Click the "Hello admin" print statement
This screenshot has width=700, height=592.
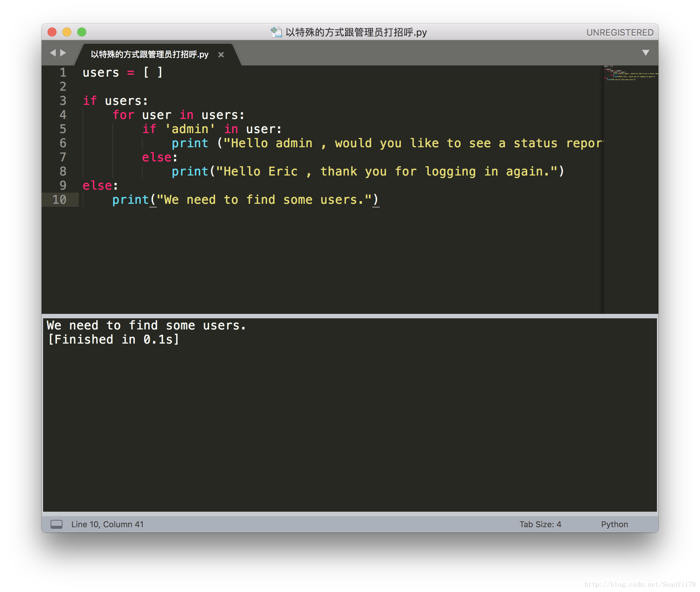(x=388, y=143)
